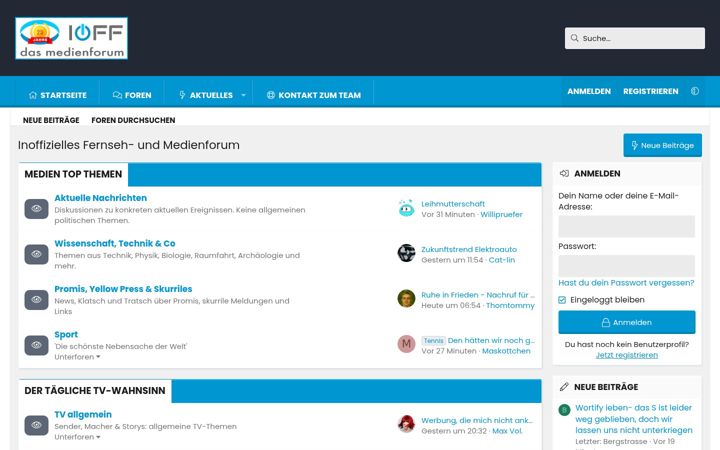720x450 pixels.
Task: Open the Zukunftstrend Elektroauto thread
Action: [x=469, y=249]
